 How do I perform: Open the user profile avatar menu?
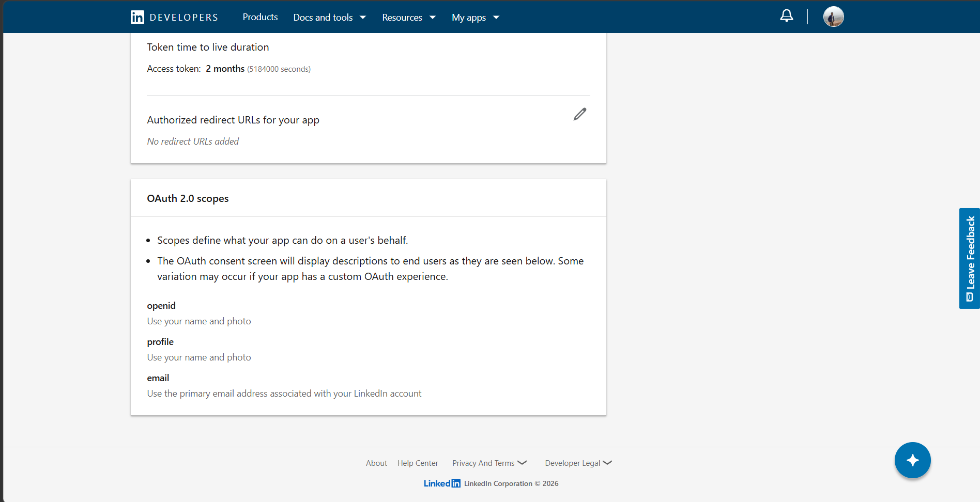(833, 17)
